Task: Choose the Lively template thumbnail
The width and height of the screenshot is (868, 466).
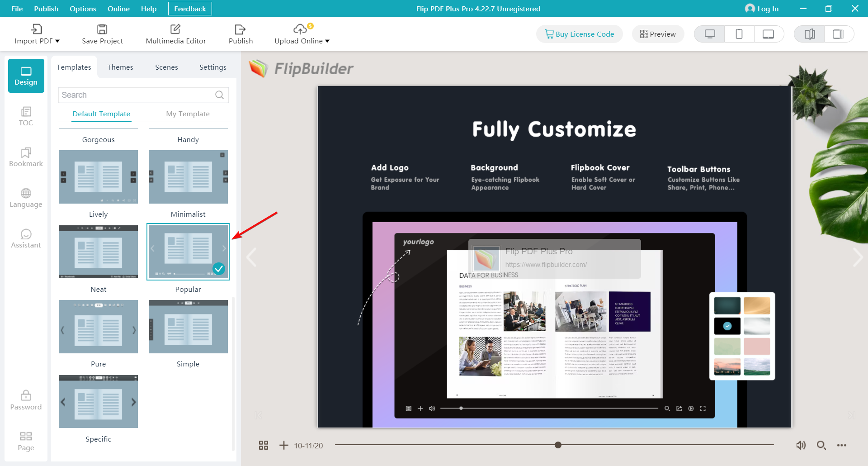Action: (98, 177)
